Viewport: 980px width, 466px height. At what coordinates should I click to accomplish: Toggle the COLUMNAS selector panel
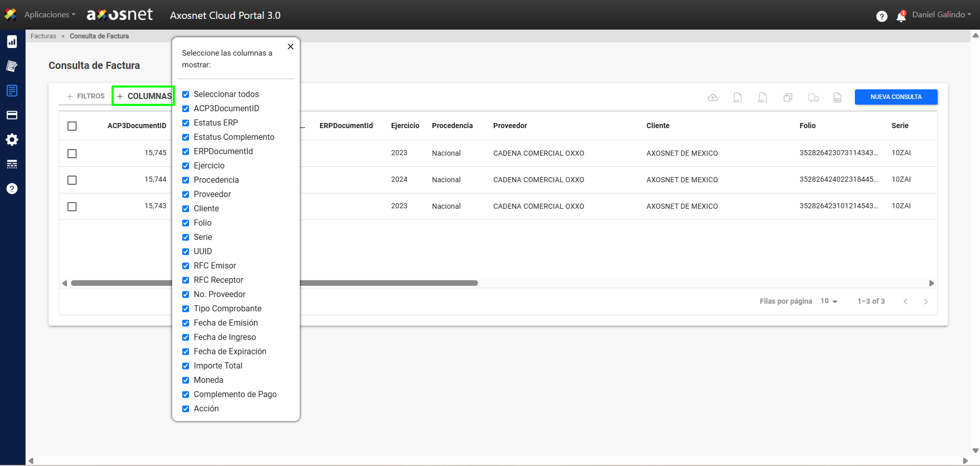[144, 96]
